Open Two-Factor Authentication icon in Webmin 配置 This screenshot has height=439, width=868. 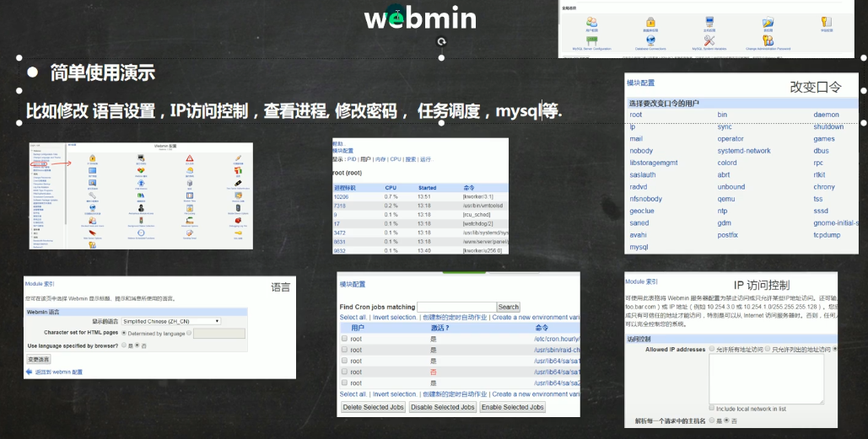click(238, 183)
